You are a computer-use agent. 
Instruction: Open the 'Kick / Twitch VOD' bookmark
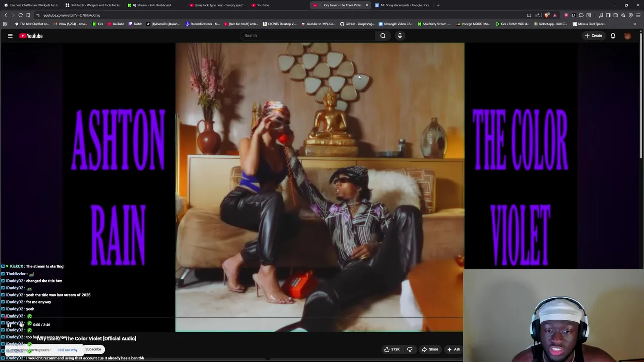click(512, 24)
